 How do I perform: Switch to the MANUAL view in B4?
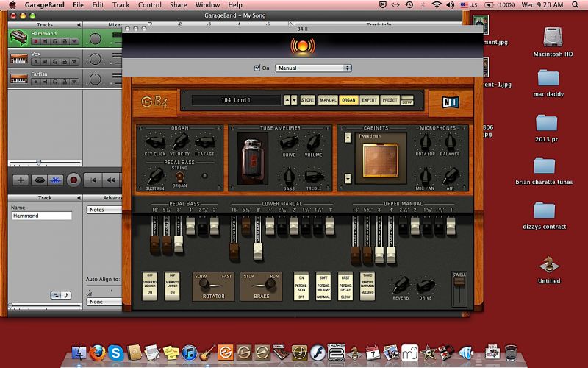click(x=328, y=100)
